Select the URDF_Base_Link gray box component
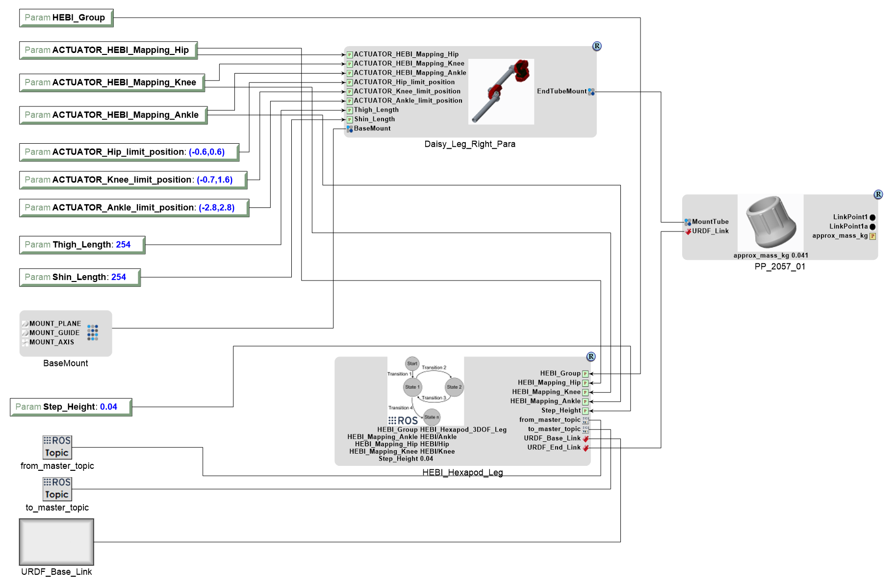This screenshot has width=896, height=588. (x=56, y=542)
